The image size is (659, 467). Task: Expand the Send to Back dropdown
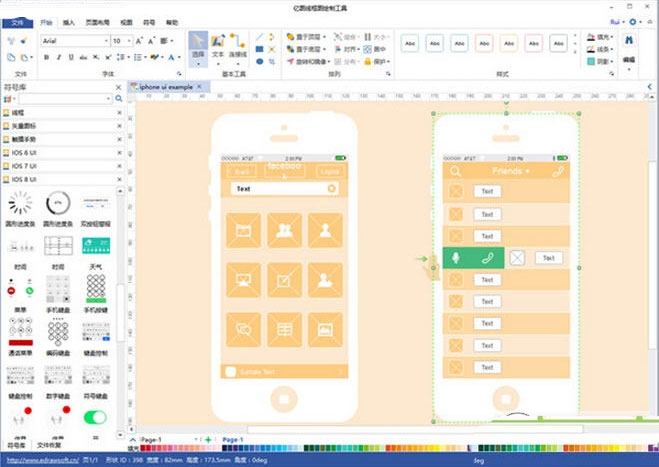[324, 49]
